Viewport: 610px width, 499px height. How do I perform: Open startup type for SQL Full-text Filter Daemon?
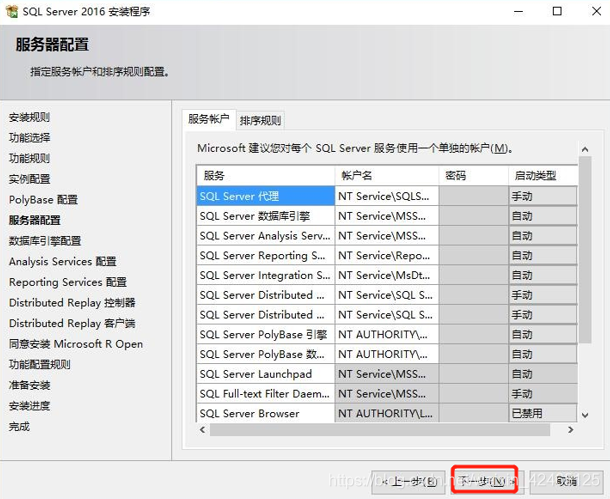pyautogui.click(x=543, y=394)
